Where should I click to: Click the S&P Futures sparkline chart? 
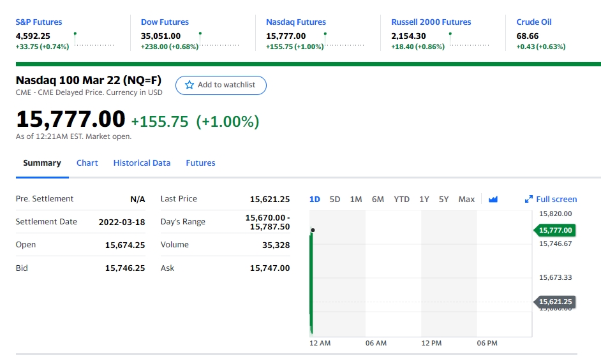pyautogui.click(x=94, y=40)
